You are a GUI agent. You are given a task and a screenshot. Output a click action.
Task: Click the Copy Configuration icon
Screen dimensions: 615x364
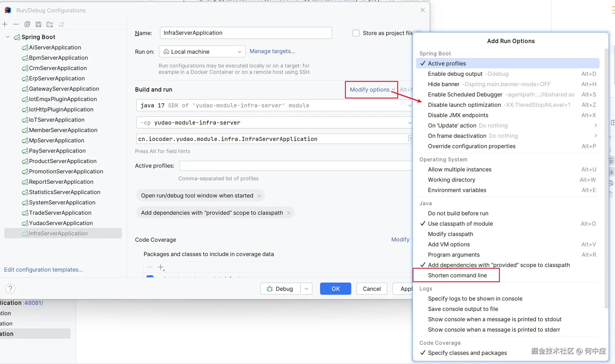[27, 24]
